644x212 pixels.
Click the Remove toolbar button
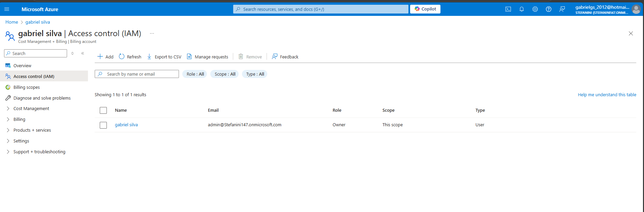tap(250, 57)
